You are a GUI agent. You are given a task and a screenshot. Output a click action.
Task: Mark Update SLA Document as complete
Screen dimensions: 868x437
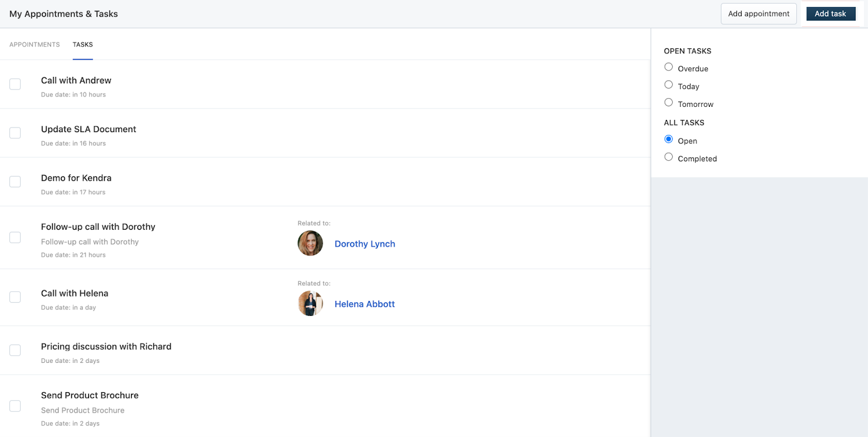coord(16,133)
